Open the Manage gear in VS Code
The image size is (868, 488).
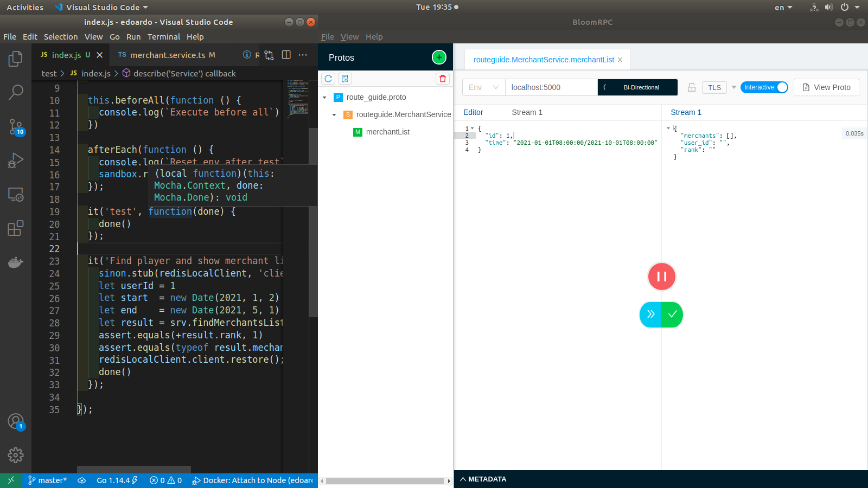coord(16,455)
